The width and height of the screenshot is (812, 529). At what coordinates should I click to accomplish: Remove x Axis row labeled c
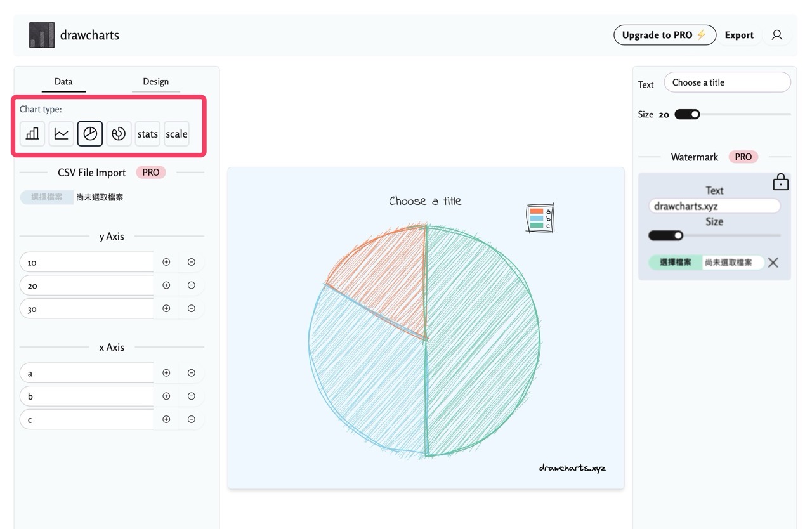point(192,419)
